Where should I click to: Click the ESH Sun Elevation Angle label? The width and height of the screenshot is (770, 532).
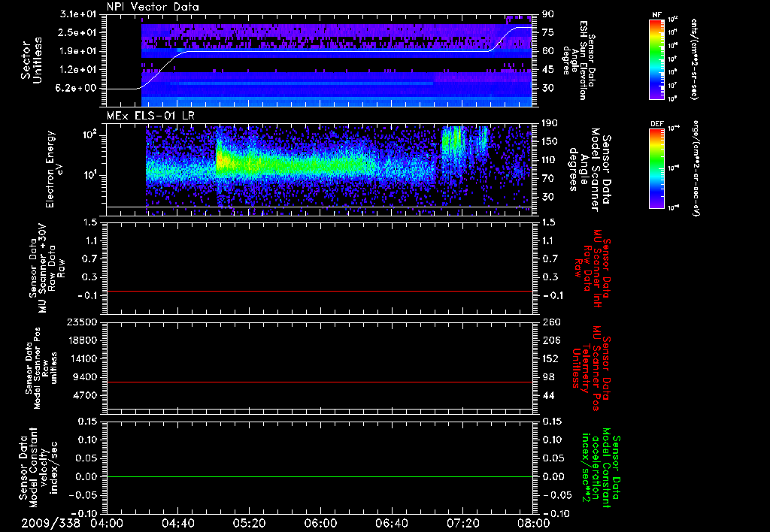[x=579, y=60]
